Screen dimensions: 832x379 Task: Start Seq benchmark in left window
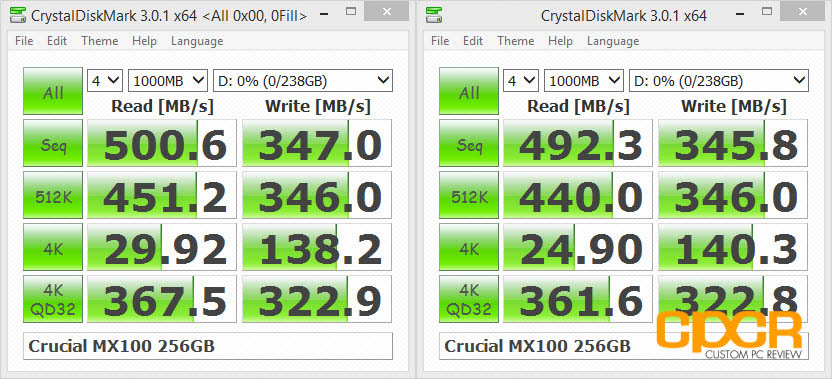click(53, 143)
